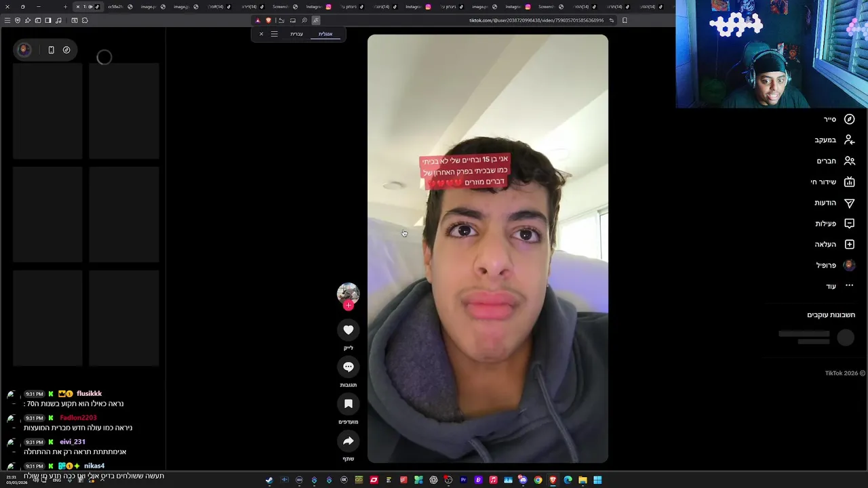Click the Brave Shields lion icon
The height and width of the screenshot is (488, 868).
269,20
